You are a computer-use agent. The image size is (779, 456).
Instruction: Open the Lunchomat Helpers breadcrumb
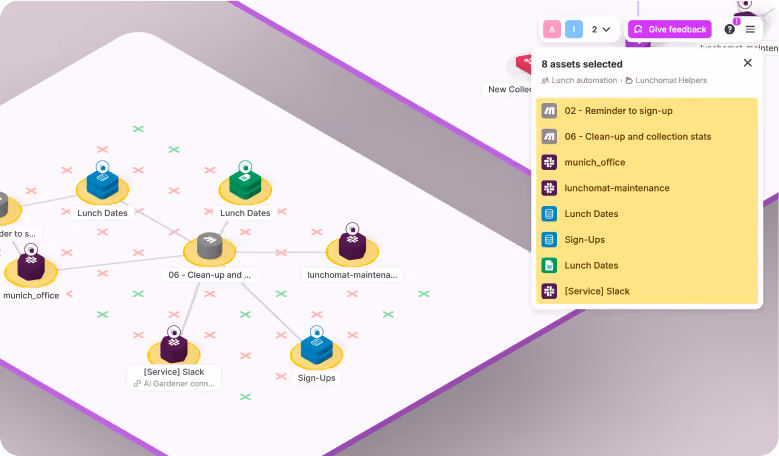tap(666, 80)
